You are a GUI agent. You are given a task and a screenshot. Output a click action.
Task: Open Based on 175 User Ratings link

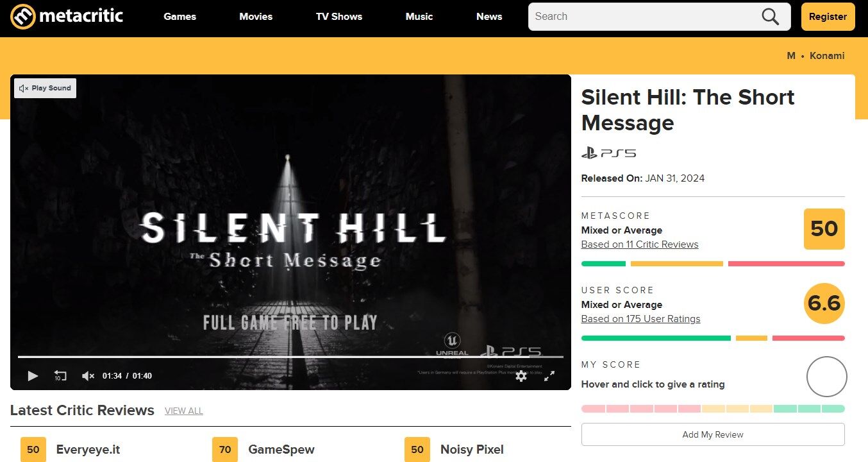coord(640,319)
